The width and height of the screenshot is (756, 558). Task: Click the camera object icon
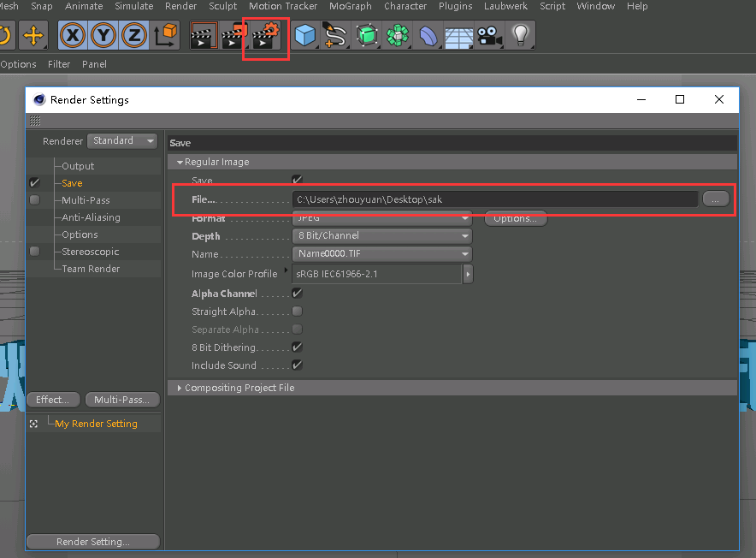click(488, 36)
